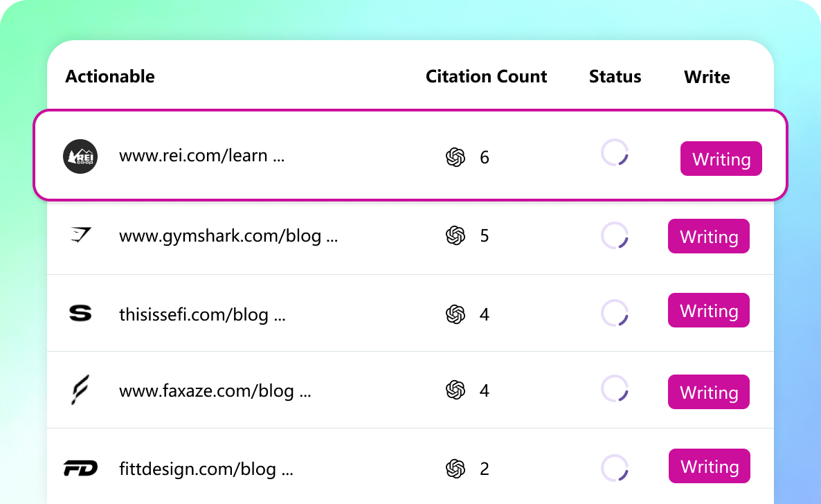Click the Gymshark logo icon
821x504 pixels.
[x=80, y=236]
